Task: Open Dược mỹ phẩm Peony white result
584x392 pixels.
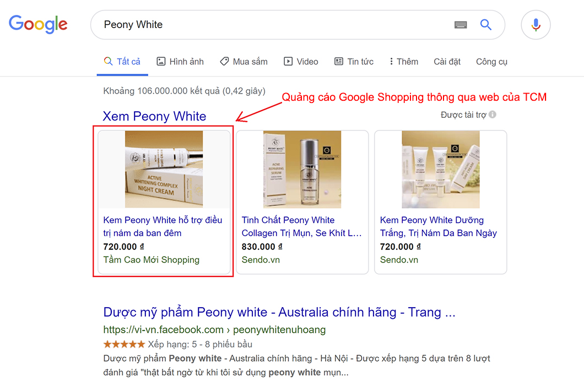Action: (x=279, y=312)
